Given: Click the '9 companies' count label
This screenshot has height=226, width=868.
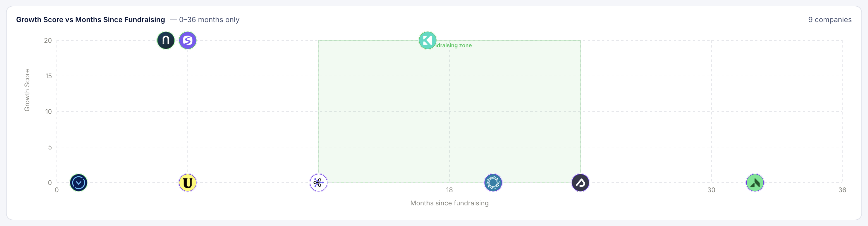Looking at the screenshot, I should (829, 19).
